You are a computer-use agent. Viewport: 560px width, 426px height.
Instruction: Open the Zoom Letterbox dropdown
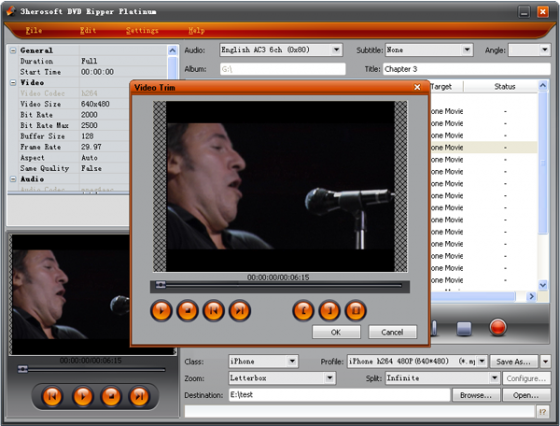point(330,378)
